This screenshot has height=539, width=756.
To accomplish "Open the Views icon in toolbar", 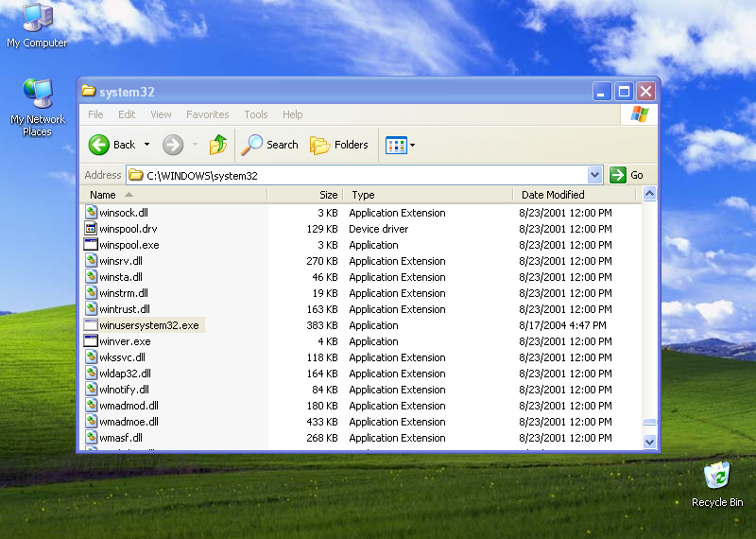I will point(396,145).
